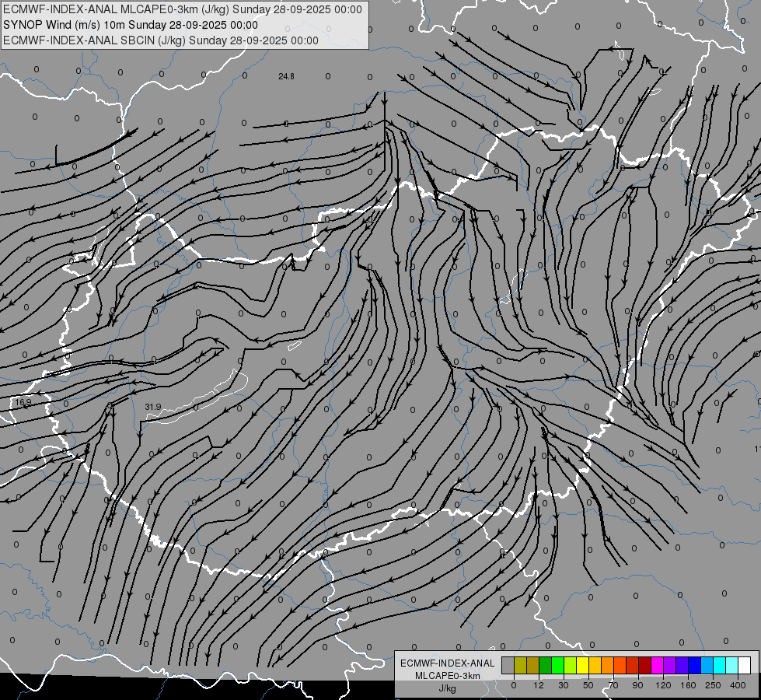Viewport: 761px width, 700px height.
Task: Click the gray swatch in the MLCAPE legend
Action: coord(508,665)
